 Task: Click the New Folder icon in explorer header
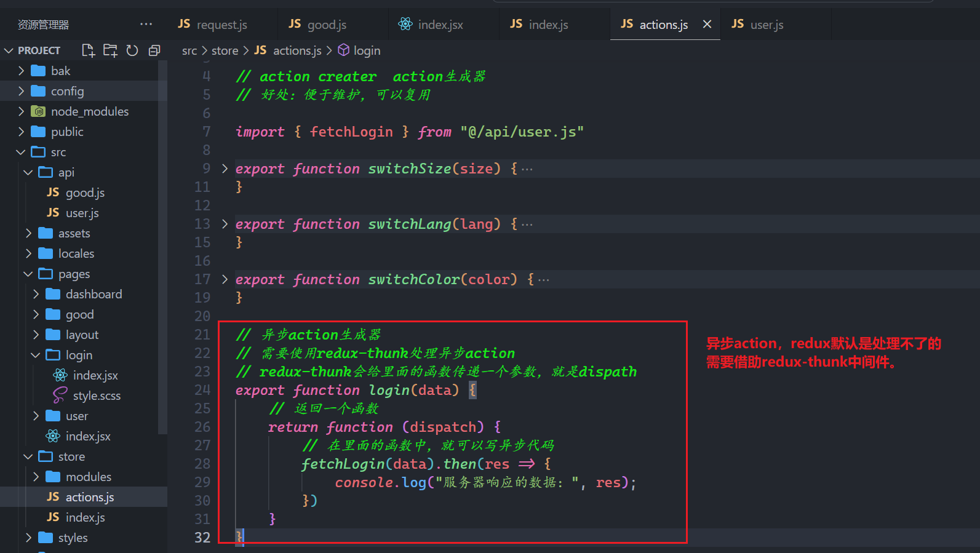click(x=110, y=50)
